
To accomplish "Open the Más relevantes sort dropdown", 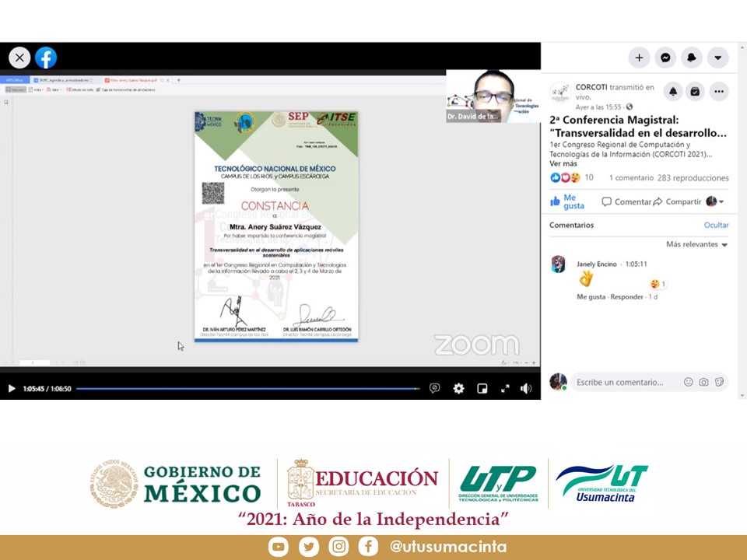I will coord(696,244).
